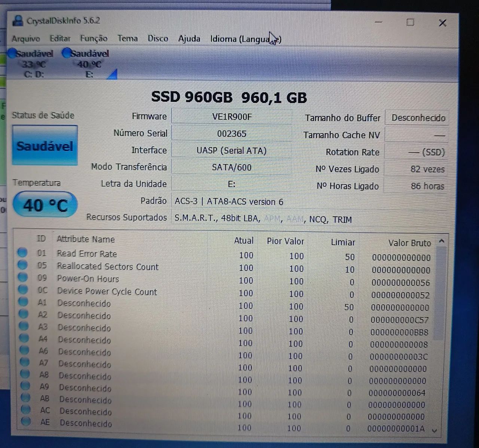This screenshot has height=448, width=479.
Task: Click the 'Read Error Rate' attribute name
Action: 87,254
